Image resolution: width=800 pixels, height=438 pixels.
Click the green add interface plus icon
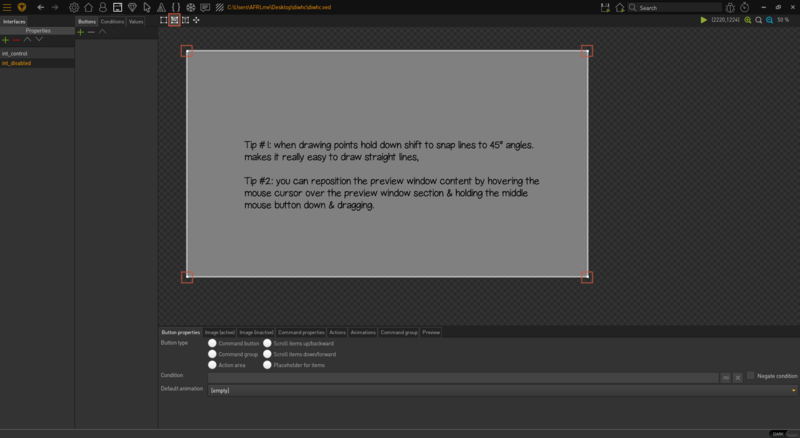pos(6,40)
